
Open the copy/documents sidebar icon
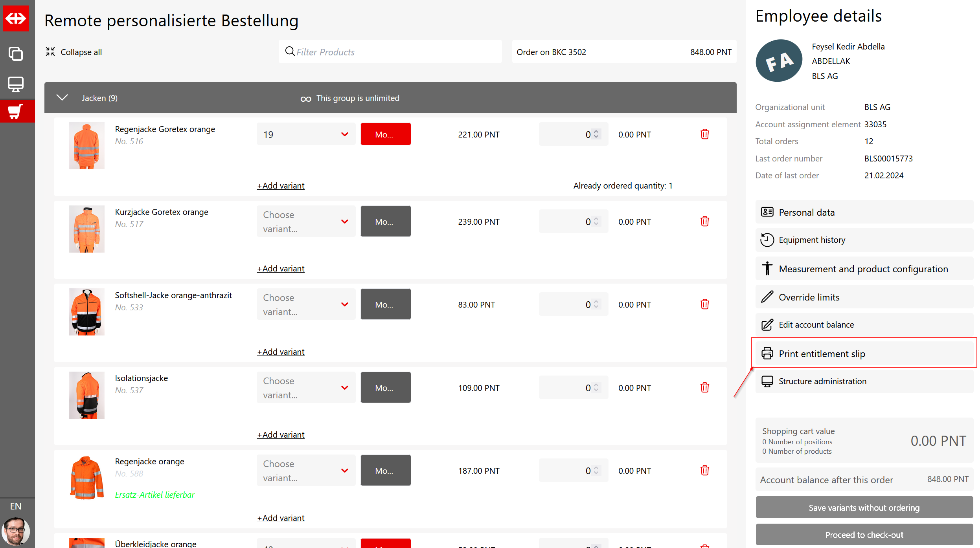pyautogui.click(x=16, y=53)
